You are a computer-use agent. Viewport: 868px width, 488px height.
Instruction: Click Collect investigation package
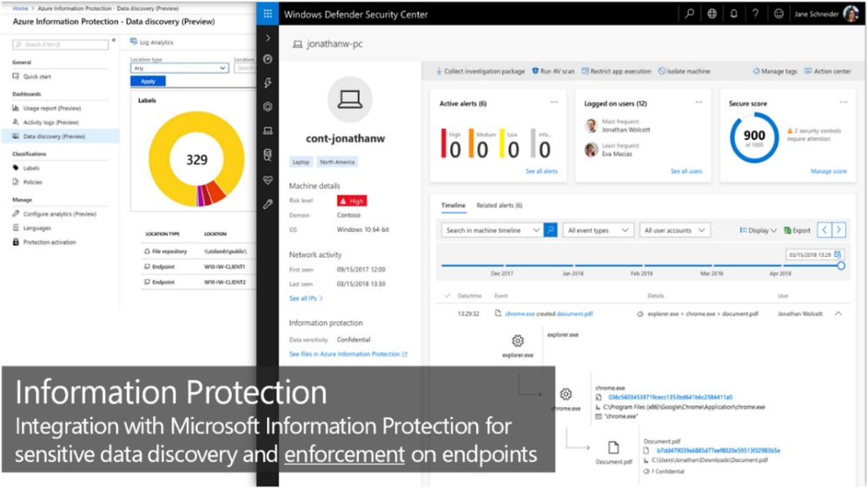(480, 71)
